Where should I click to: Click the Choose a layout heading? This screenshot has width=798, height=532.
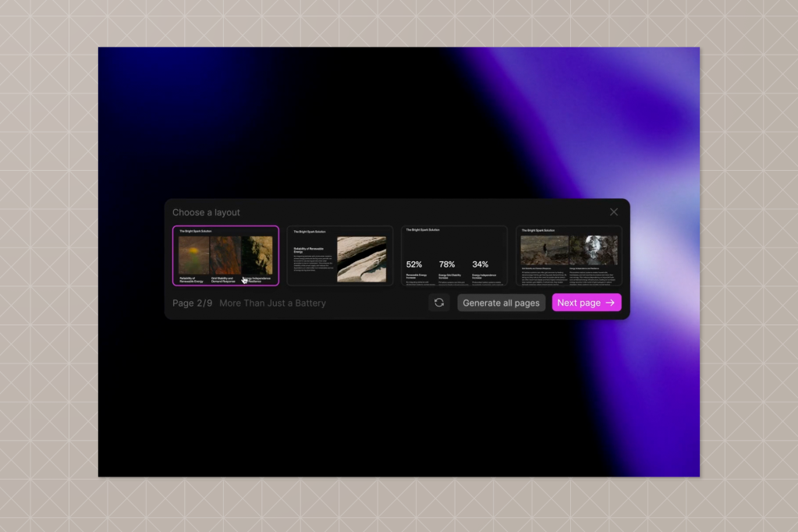pos(206,212)
